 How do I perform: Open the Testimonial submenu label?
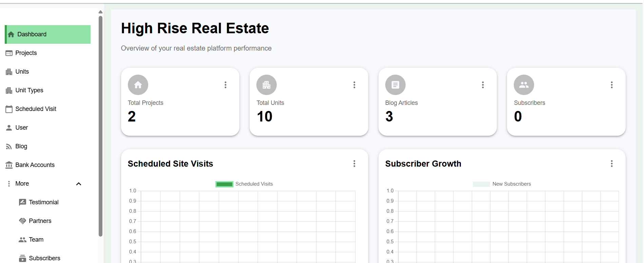(44, 202)
